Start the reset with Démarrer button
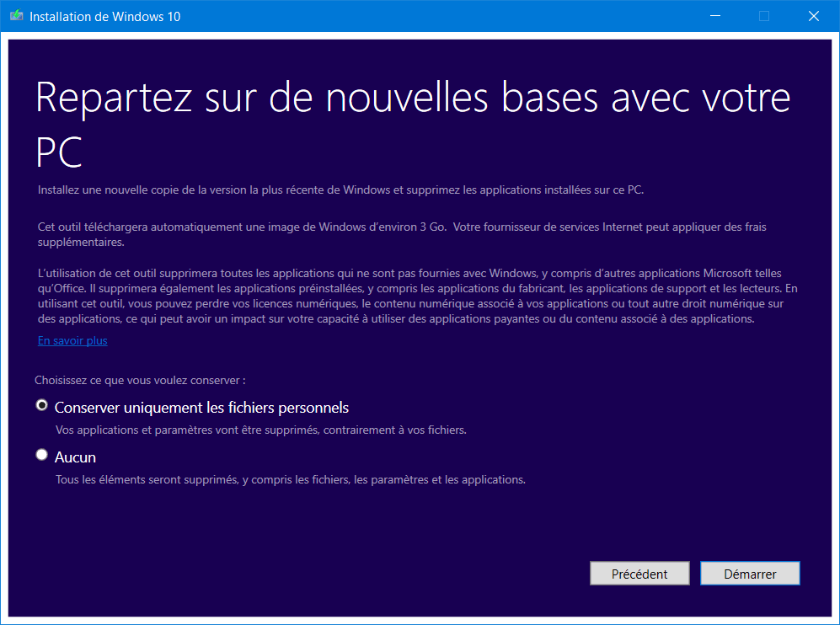The image size is (840, 625). [x=750, y=574]
